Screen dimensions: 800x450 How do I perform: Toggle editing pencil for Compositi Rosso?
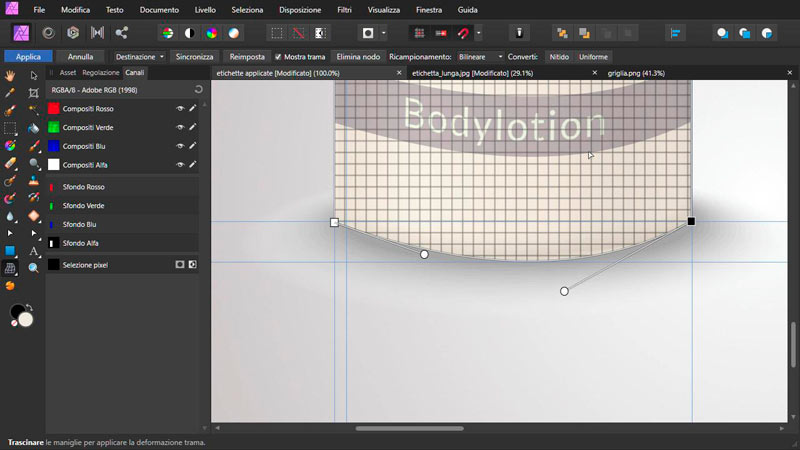(192, 108)
